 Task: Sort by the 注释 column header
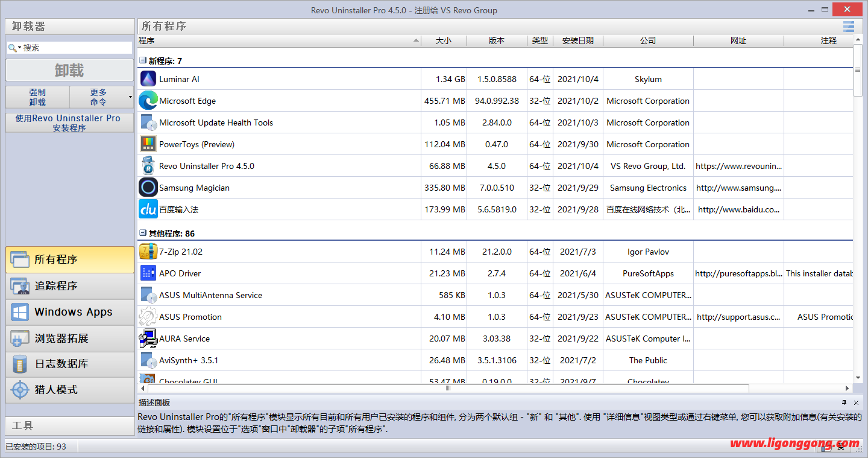(819, 40)
